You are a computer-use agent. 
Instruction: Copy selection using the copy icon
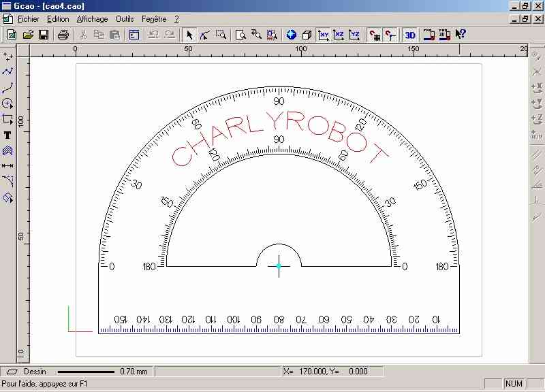[x=99, y=35]
